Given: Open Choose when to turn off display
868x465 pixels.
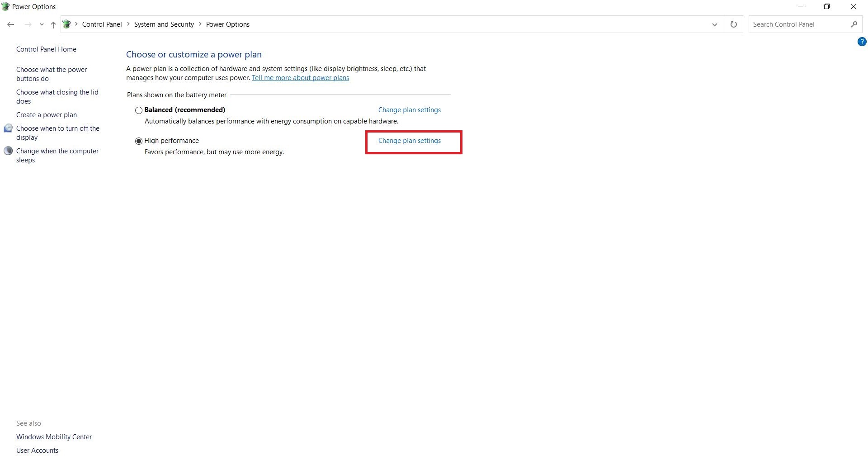Looking at the screenshot, I should point(58,133).
